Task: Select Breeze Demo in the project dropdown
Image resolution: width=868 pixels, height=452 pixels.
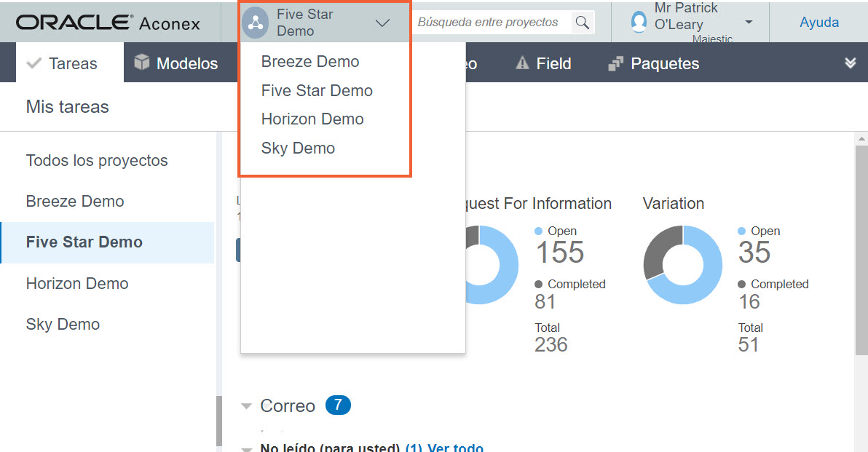Action: pos(310,61)
